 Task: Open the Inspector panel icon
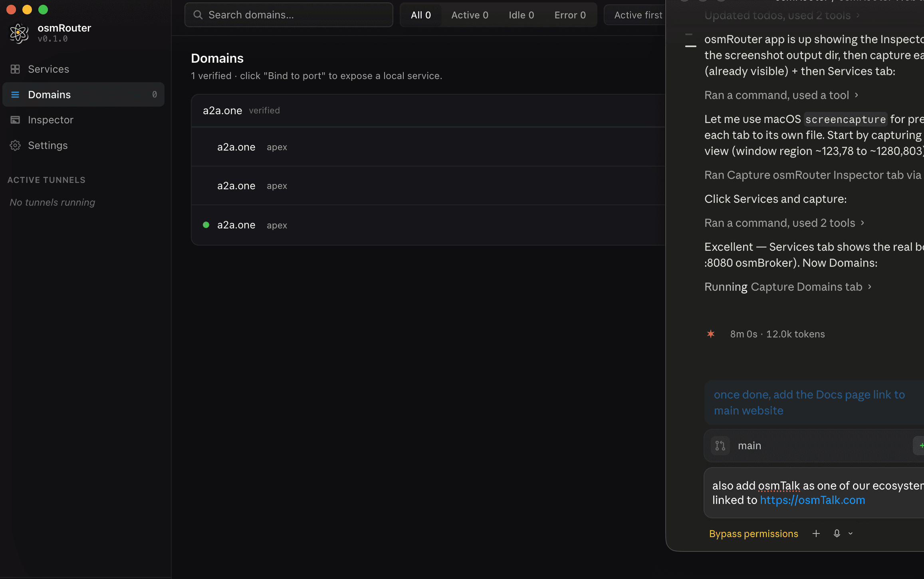coord(15,120)
